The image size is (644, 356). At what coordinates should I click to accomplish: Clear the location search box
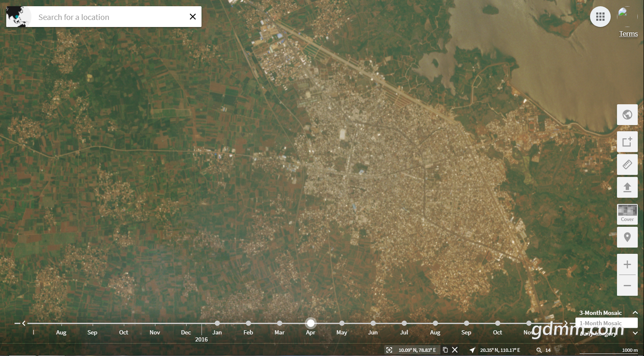coord(193,17)
